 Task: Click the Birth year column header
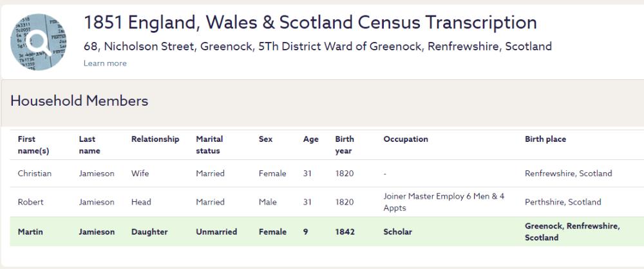345,144
